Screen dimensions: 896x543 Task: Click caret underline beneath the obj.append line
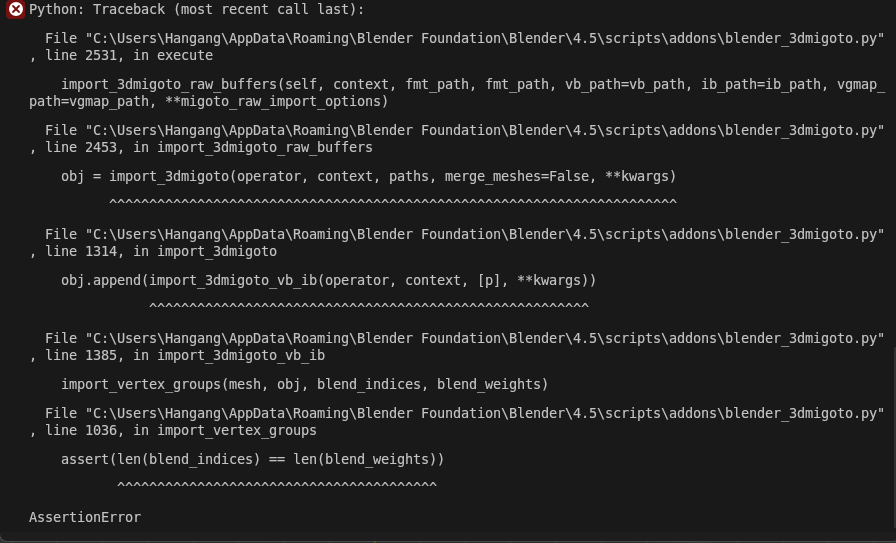368,306
